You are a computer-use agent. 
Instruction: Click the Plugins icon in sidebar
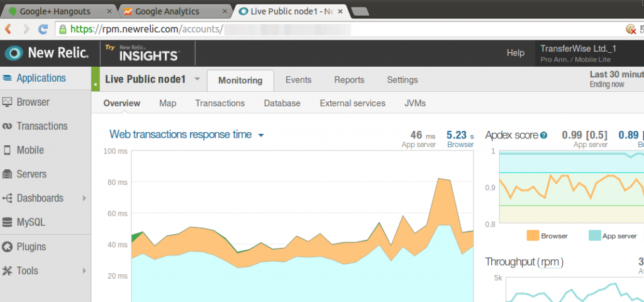click(7, 247)
